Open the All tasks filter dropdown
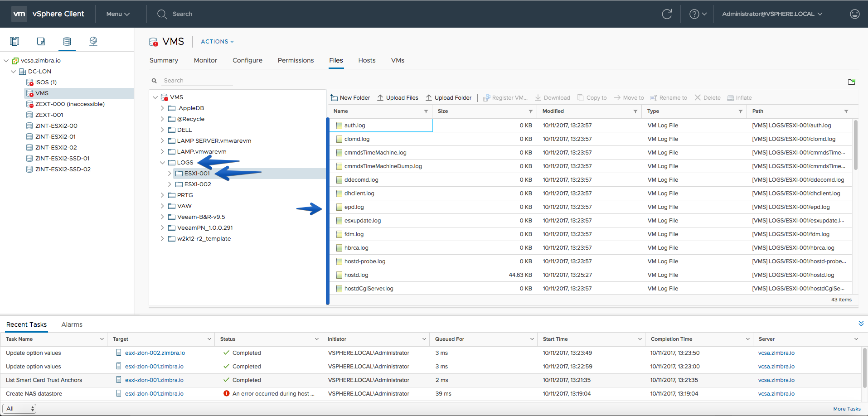The image size is (868, 416). click(x=19, y=409)
